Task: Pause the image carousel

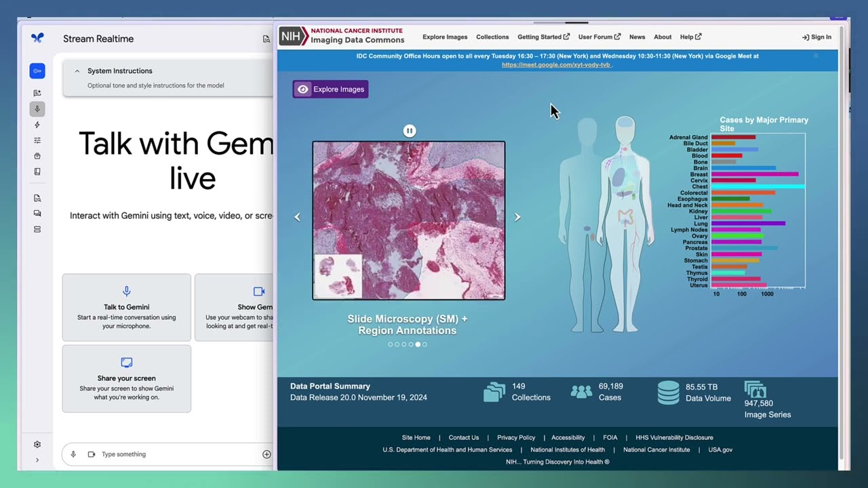Action: coord(409,130)
